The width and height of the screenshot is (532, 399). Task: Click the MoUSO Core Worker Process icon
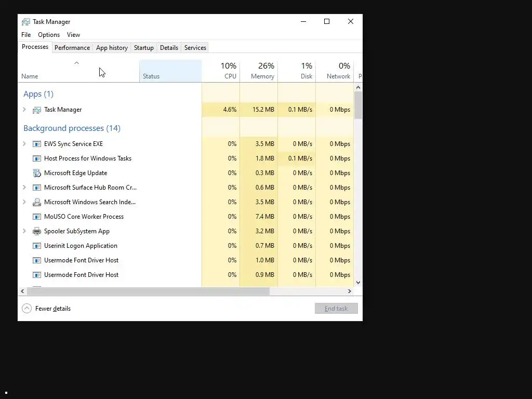tap(37, 217)
